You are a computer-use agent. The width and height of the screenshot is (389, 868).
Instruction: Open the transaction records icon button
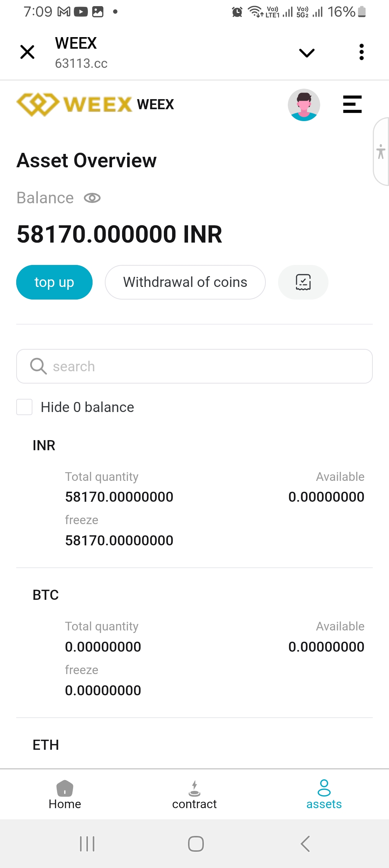[x=303, y=282]
